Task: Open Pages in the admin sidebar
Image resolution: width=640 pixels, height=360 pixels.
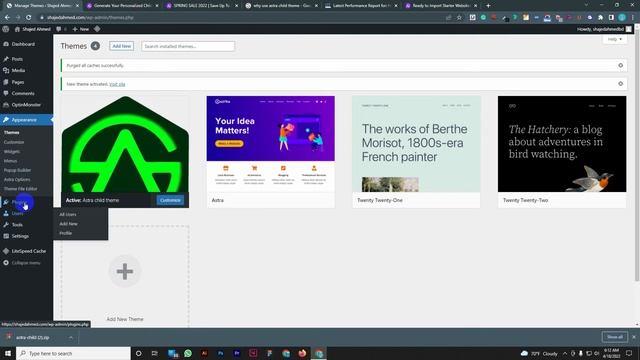Action: (x=18, y=82)
